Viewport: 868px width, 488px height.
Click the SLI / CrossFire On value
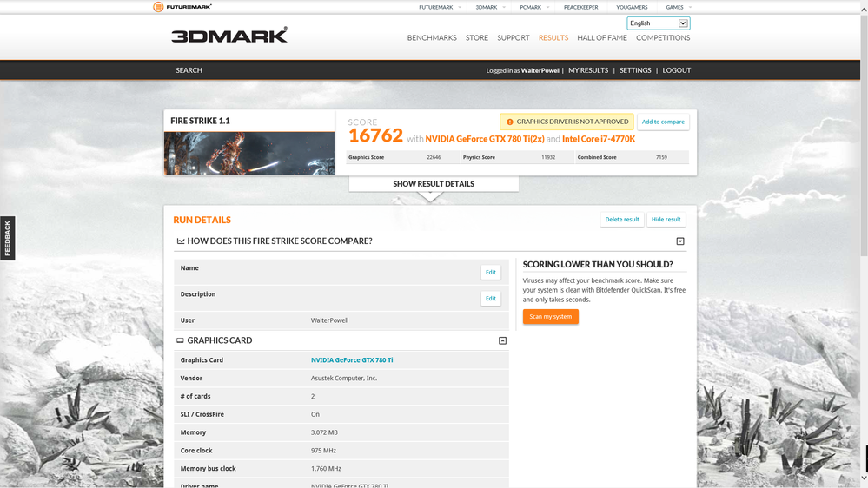(x=315, y=414)
